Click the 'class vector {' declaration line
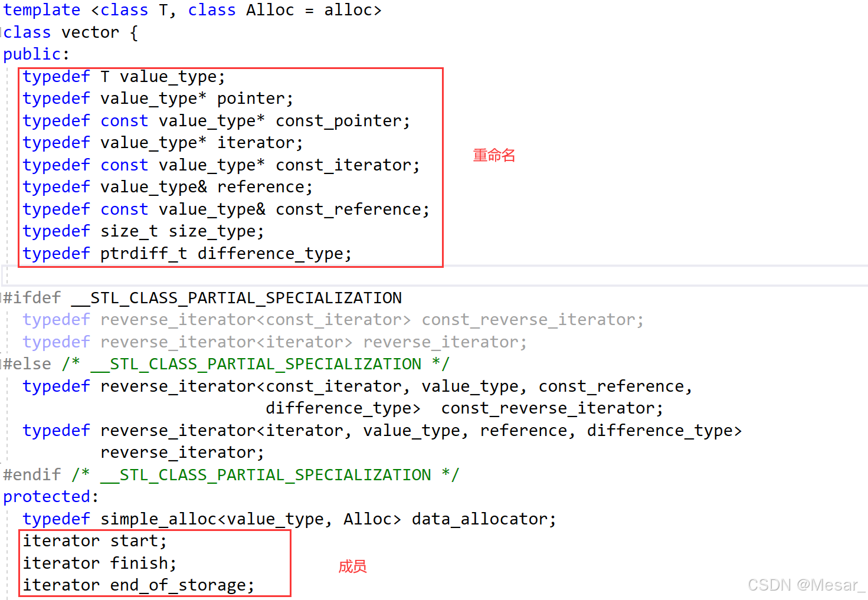The image size is (868, 600). pos(71,32)
